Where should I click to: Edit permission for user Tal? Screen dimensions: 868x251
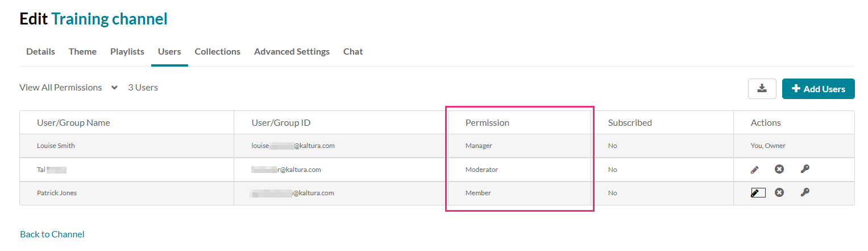[754, 169]
